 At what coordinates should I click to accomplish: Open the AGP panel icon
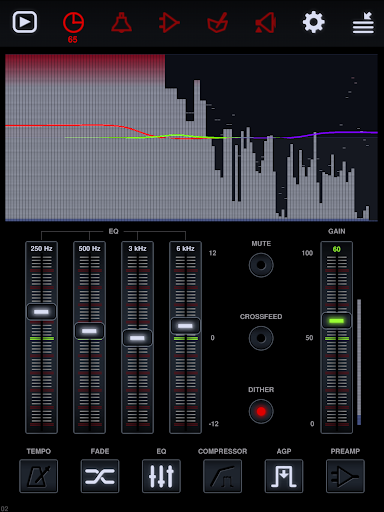point(284,476)
